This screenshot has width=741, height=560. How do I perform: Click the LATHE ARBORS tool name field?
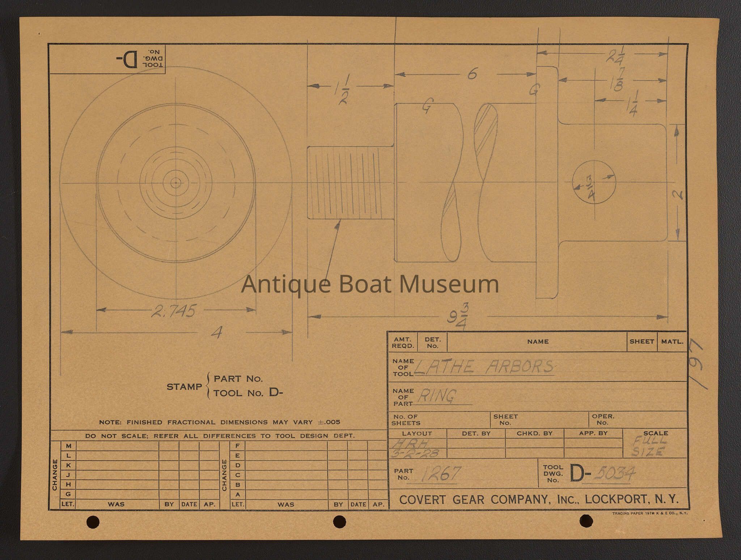point(484,367)
